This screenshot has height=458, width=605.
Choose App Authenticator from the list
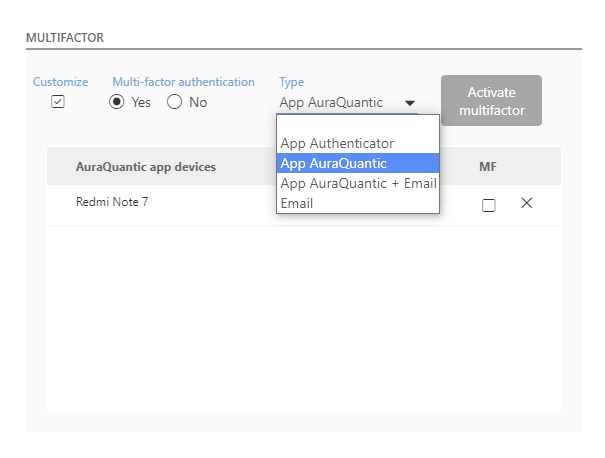click(x=358, y=144)
